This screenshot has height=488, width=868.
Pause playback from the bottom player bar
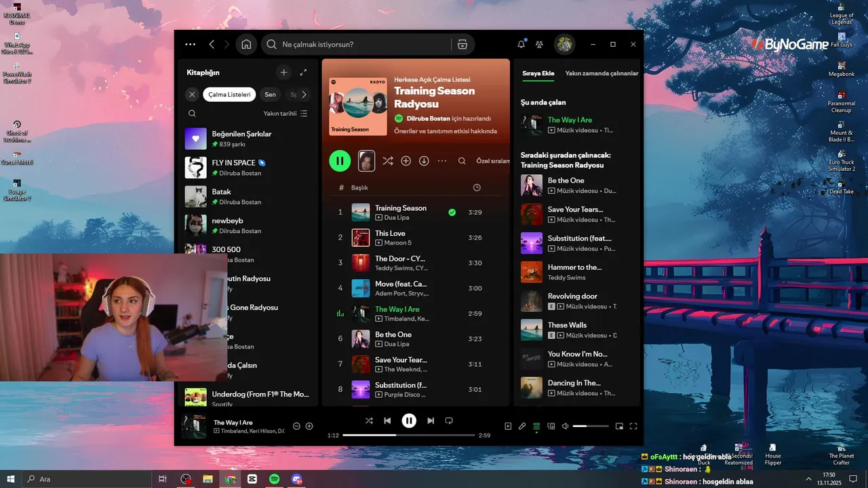point(409,421)
